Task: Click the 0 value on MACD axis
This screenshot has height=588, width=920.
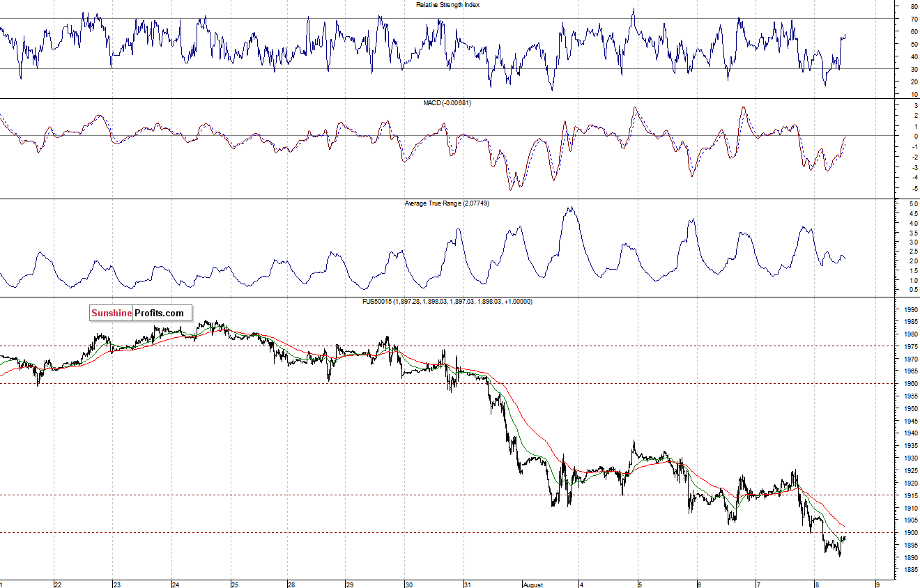Action: pos(914,137)
